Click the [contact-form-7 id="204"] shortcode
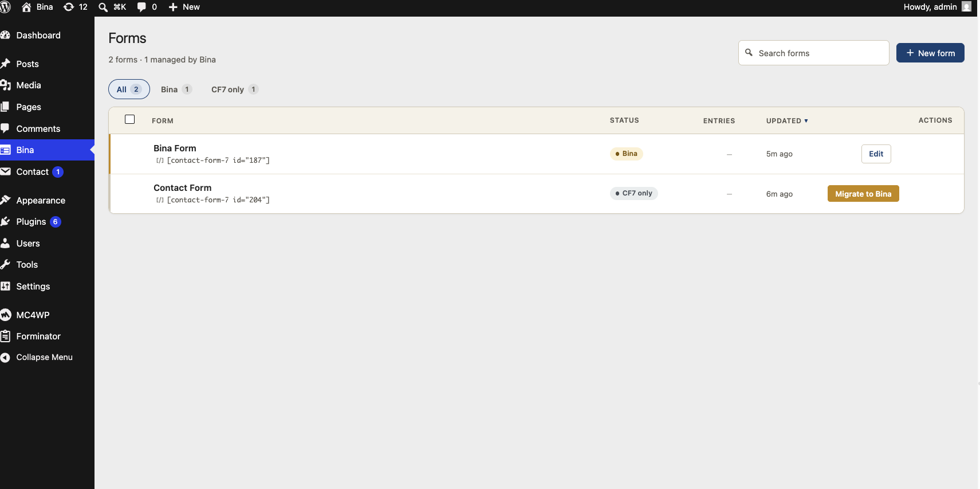Viewport: 980px width, 489px height. tap(218, 200)
